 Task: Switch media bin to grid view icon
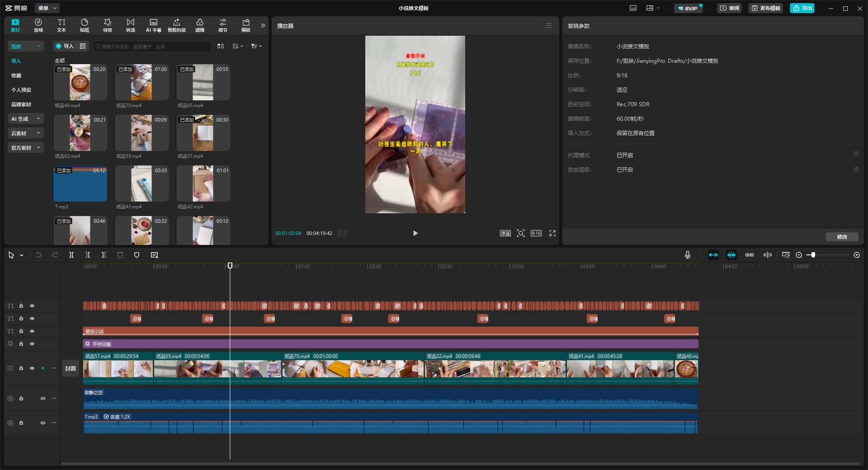pyautogui.click(x=83, y=46)
